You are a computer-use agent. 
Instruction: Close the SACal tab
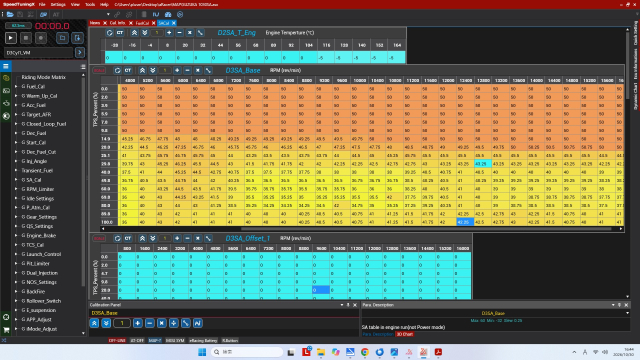173,23
